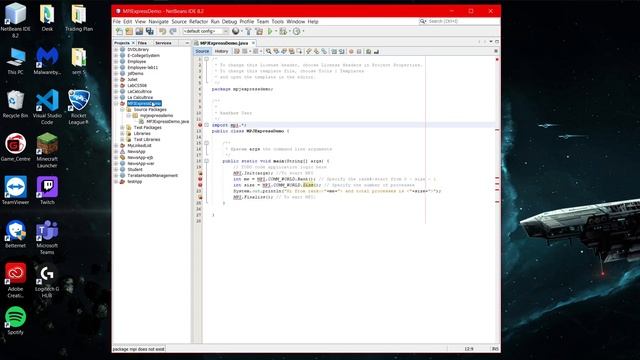Viewport: 640px width, 360px height.
Task: Open the Profile Project dropdown arrow
Action: [x=303, y=31]
